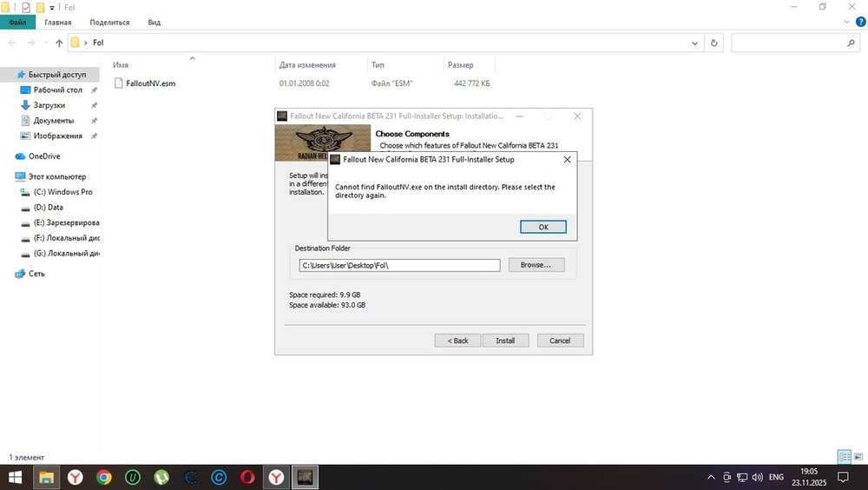Open the Главная ribbon tab

[58, 23]
